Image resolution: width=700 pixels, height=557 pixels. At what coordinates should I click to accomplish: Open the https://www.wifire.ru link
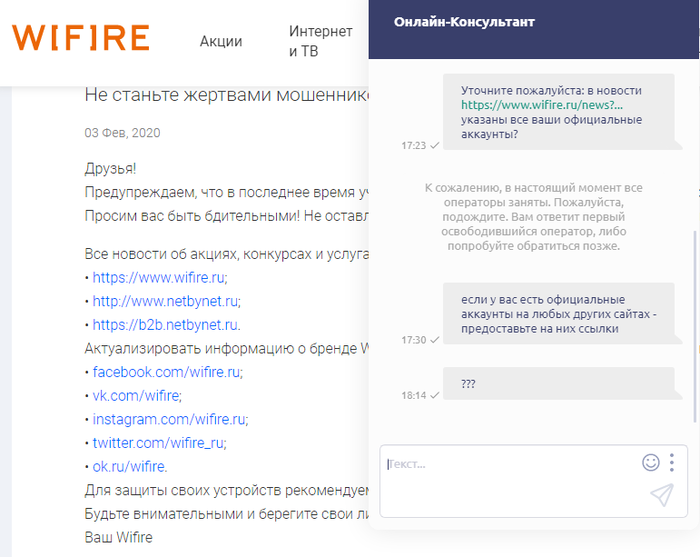[158, 278]
